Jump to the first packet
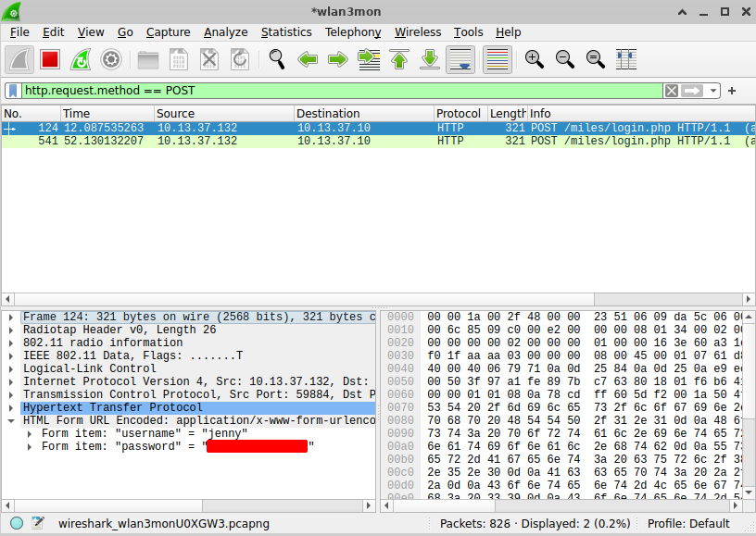Image resolution: width=756 pixels, height=536 pixels. pyautogui.click(x=399, y=60)
